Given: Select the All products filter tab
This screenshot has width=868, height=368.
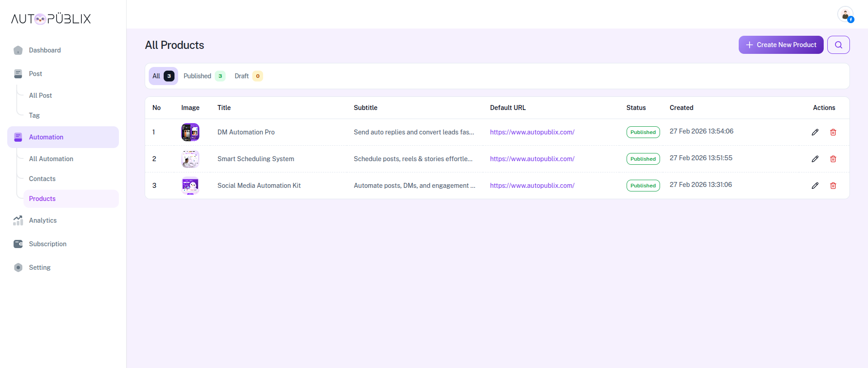Looking at the screenshot, I should (x=163, y=76).
